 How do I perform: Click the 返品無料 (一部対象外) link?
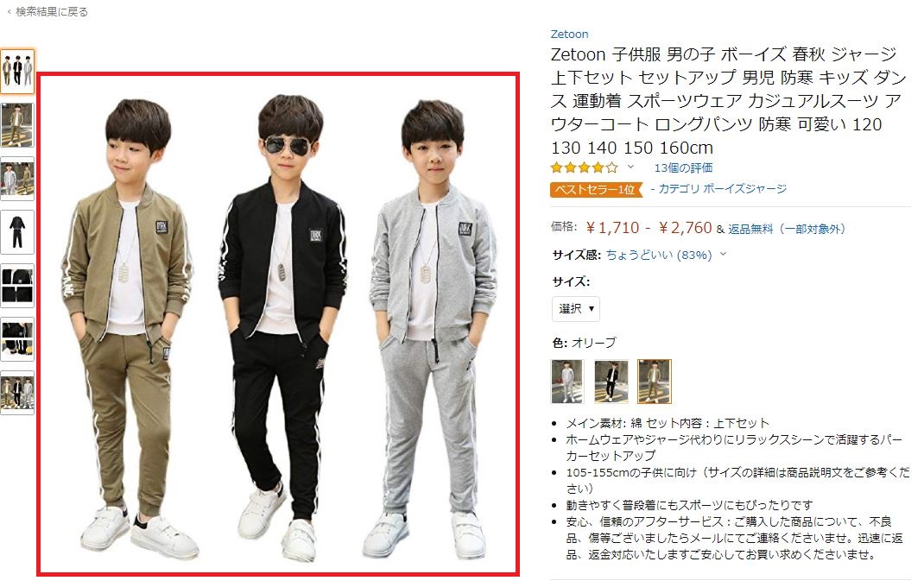(787, 229)
